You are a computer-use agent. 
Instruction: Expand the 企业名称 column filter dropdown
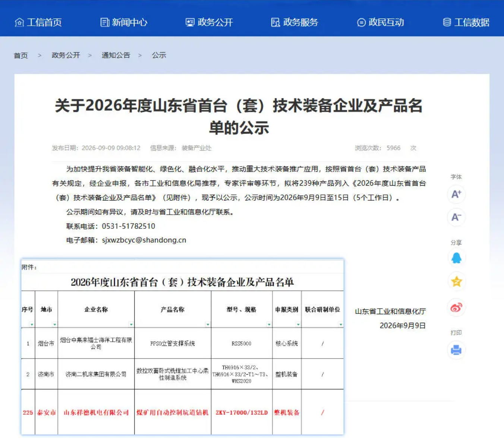(131, 325)
